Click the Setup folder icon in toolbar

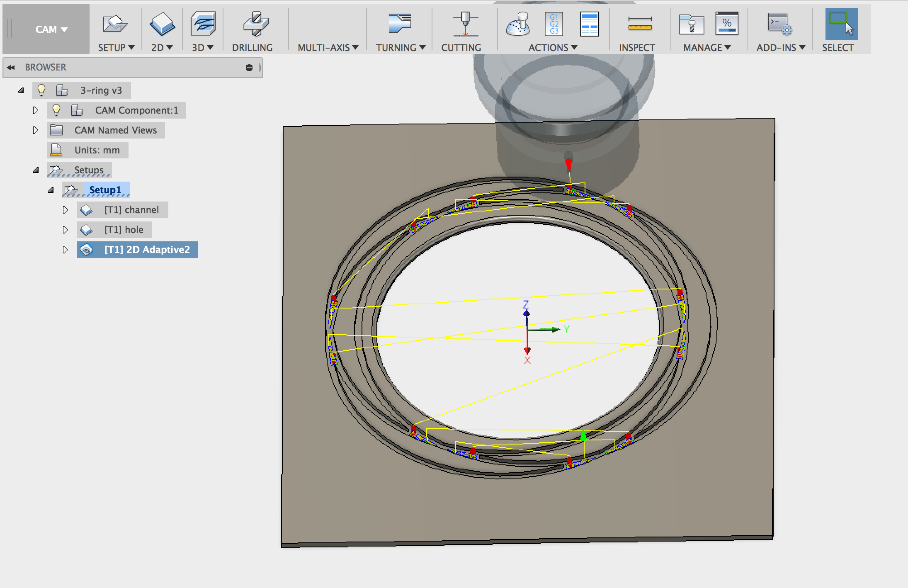tap(115, 24)
